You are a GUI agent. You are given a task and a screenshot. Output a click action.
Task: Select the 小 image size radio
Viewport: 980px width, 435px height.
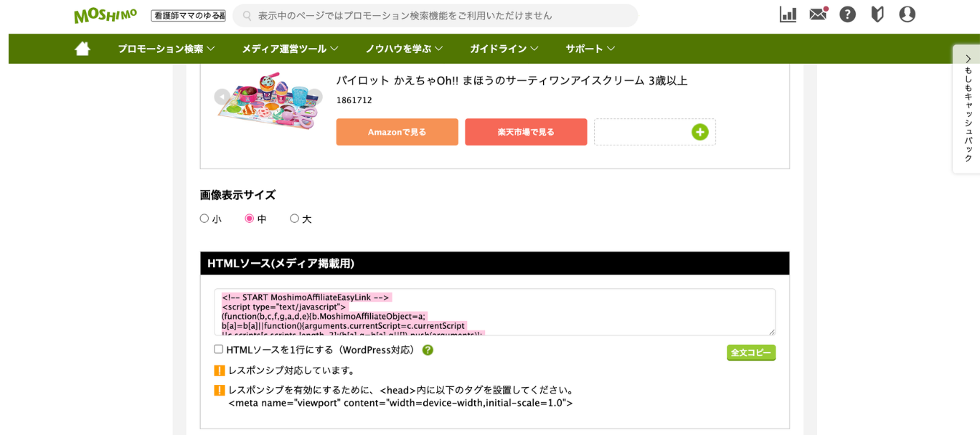coord(204,219)
